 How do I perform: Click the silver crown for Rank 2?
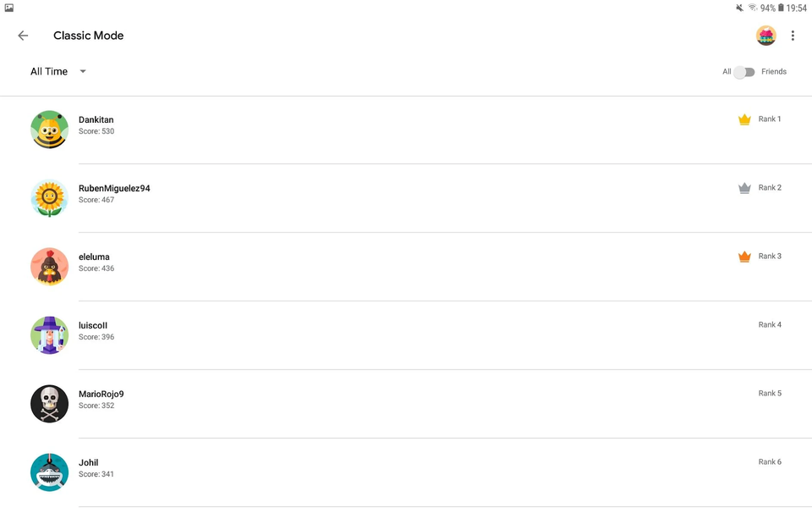(744, 188)
